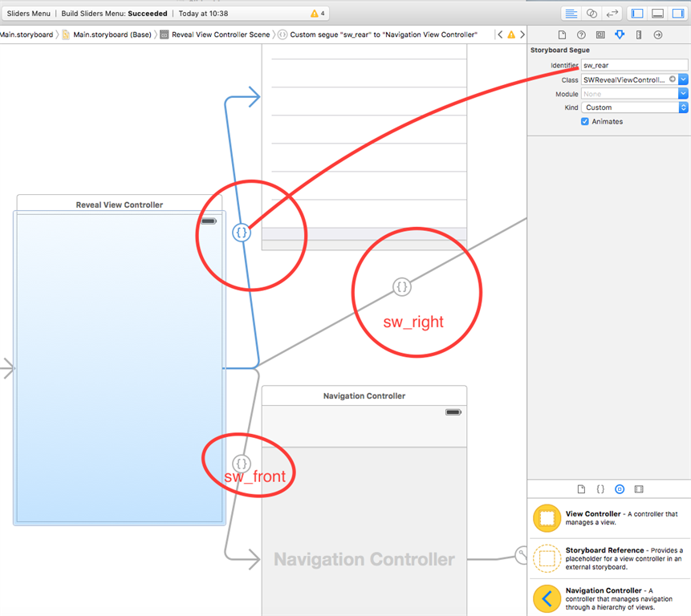Open the Class combo box dropdown
Image resolution: width=691 pixels, height=616 pixels.
[x=683, y=79]
